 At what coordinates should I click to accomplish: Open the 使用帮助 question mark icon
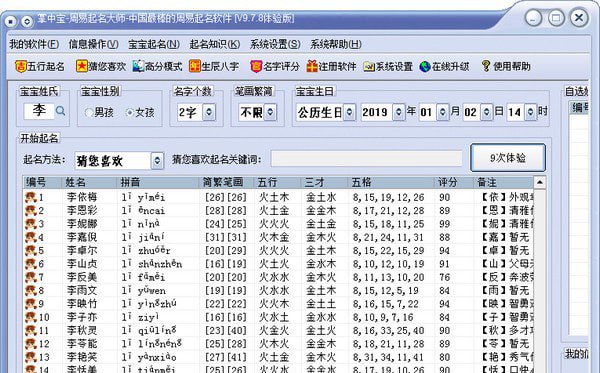coord(486,66)
